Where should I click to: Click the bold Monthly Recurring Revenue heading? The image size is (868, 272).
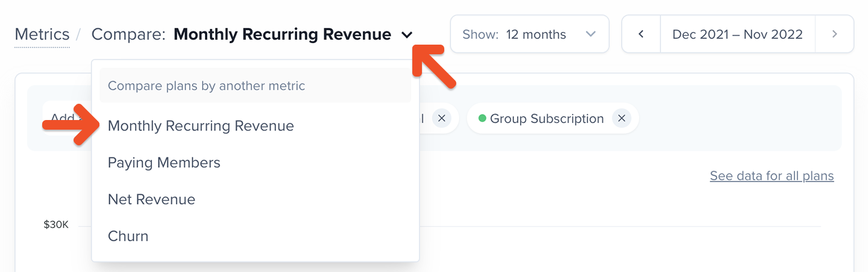tap(282, 34)
